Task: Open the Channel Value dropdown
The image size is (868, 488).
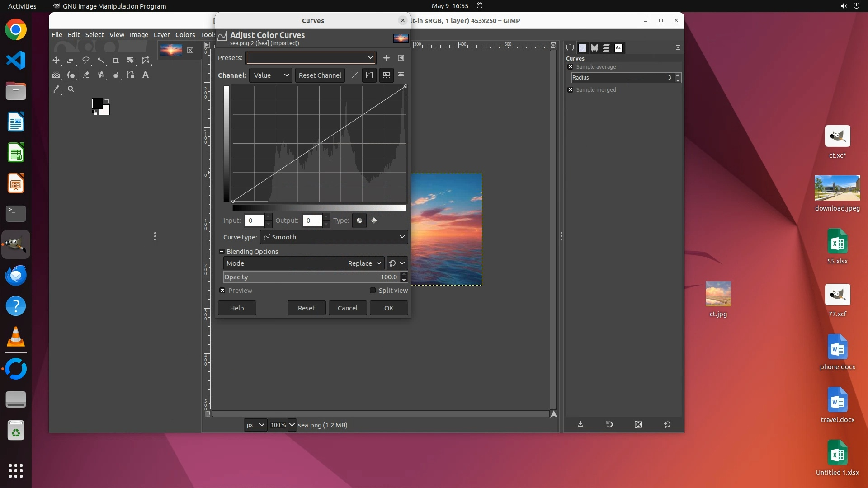Action: (270, 75)
